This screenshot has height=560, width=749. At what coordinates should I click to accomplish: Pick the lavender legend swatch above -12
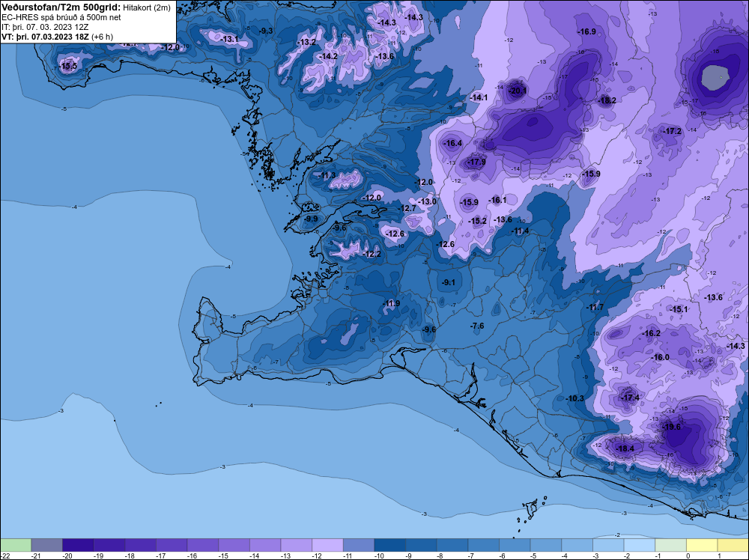[328, 545]
